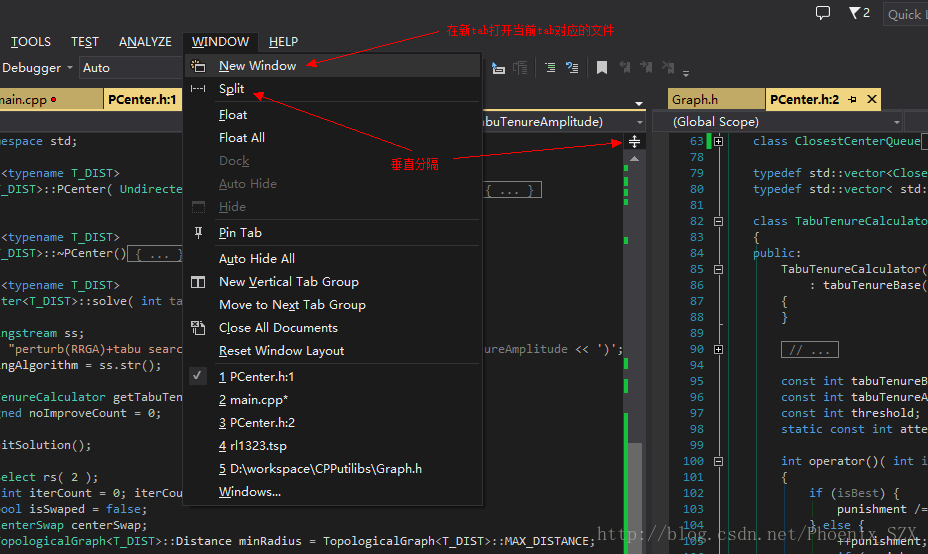The height and width of the screenshot is (554, 928).
Task: Click the Split icon in the Window menu
Action: pyautogui.click(x=198, y=89)
